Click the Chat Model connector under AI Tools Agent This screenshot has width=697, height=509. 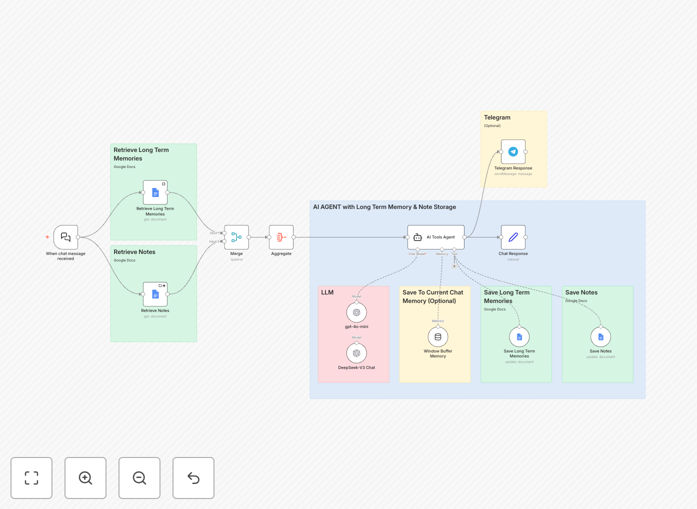(x=418, y=249)
